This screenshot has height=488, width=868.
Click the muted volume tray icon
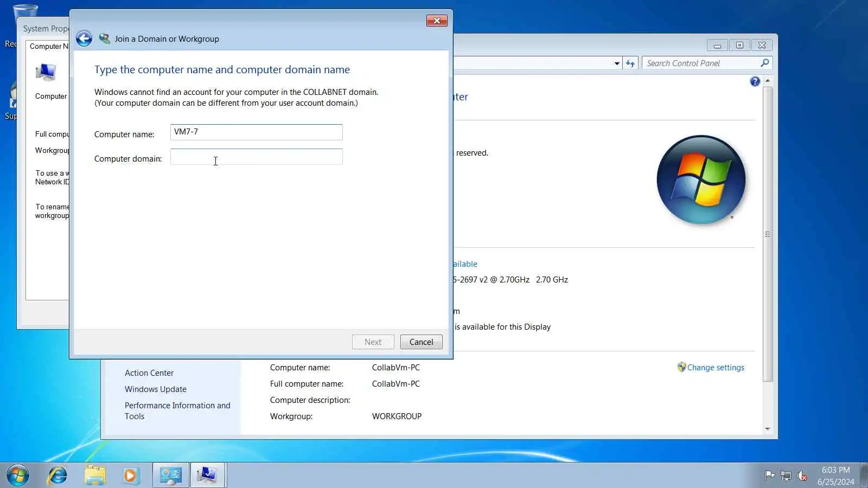802,476
